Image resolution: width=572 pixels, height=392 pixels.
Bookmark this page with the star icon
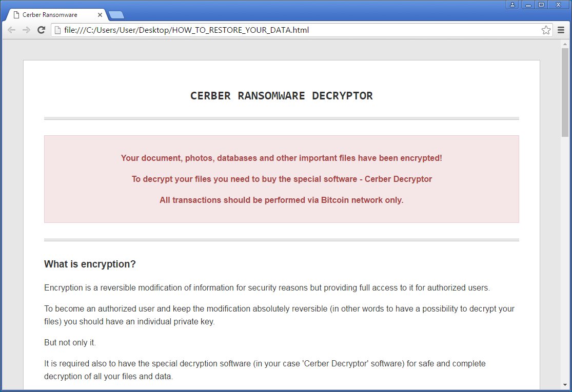click(546, 30)
